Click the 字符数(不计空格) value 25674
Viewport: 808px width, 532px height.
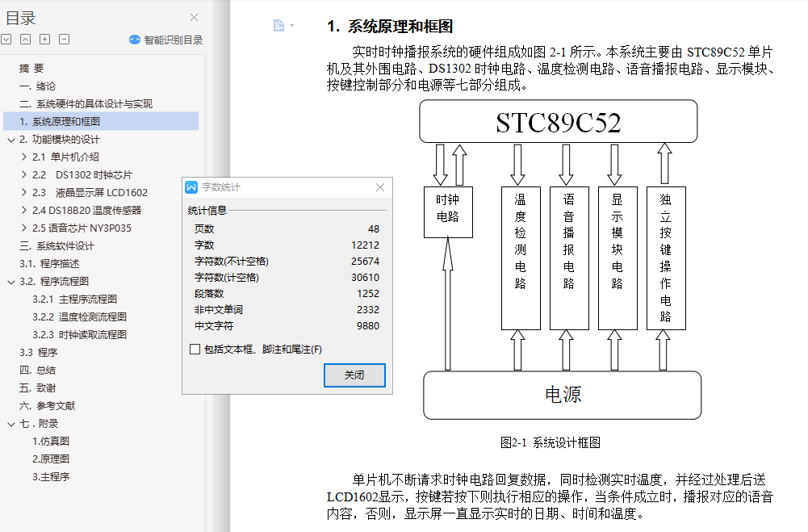click(366, 262)
